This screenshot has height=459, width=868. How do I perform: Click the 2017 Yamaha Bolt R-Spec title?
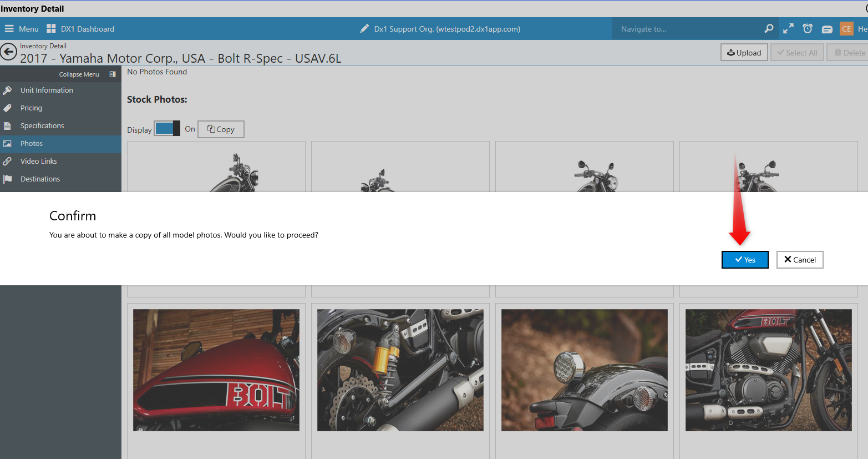click(181, 58)
